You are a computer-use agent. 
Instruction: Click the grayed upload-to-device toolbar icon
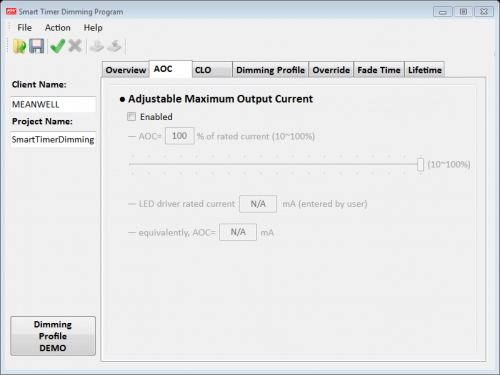tap(97, 46)
